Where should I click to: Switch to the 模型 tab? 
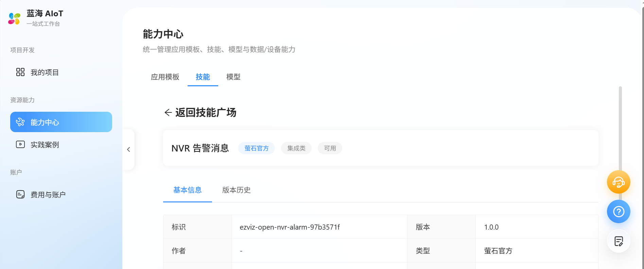pos(233,77)
